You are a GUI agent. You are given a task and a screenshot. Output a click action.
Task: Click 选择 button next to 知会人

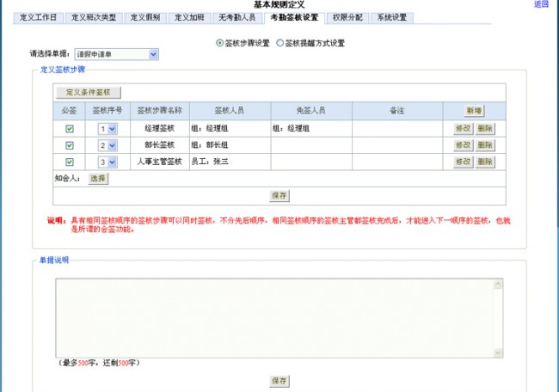pyautogui.click(x=97, y=178)
